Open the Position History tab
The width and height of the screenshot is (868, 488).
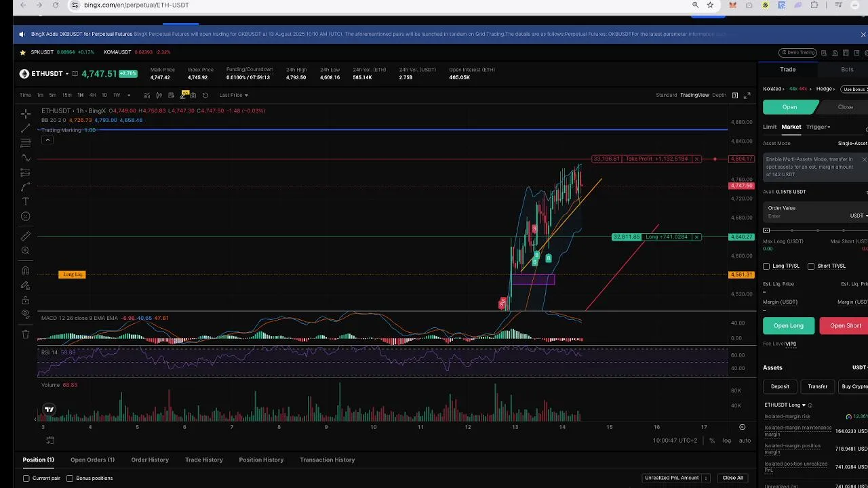(x=261, y=460)
